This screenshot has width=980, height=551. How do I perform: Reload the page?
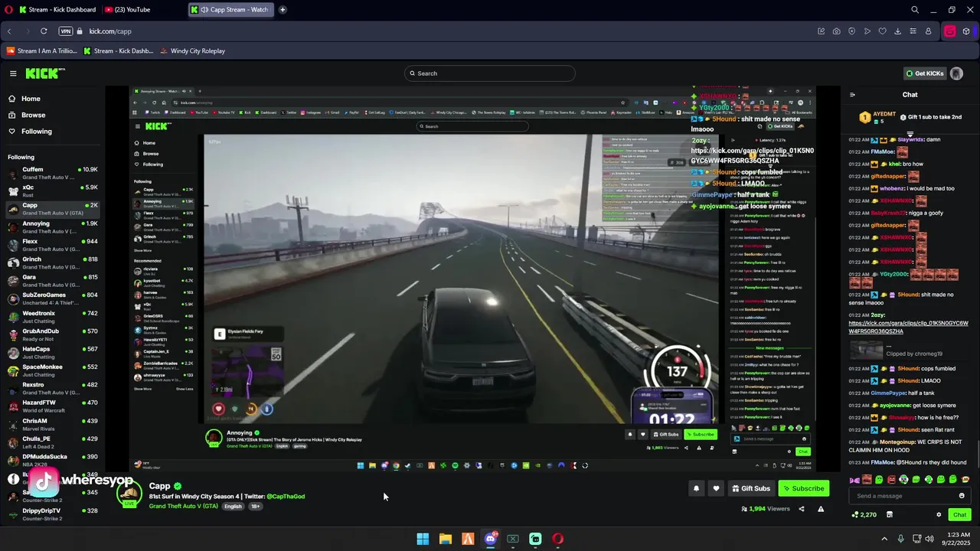44,31
